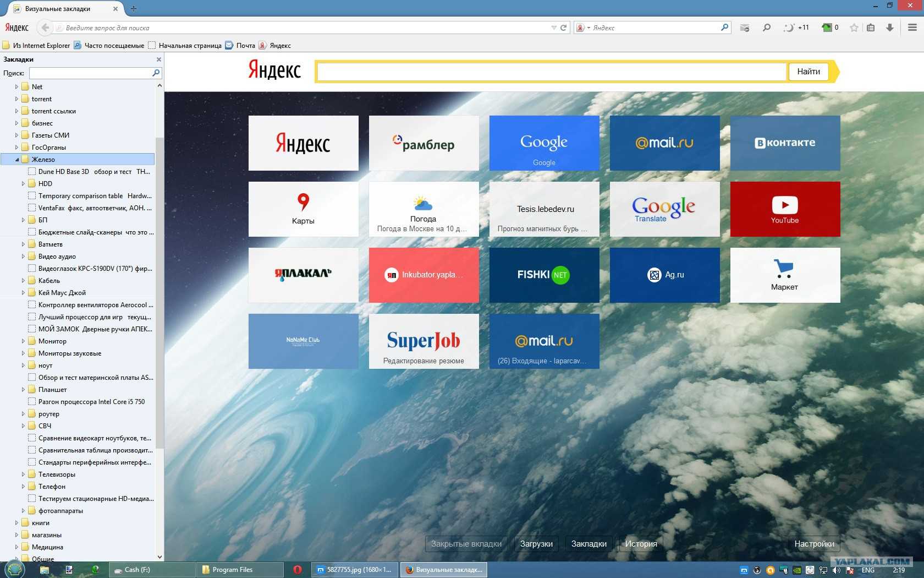Switch to Program Files taskbar window
The image size is (924, 578).
tap(239, 570)
